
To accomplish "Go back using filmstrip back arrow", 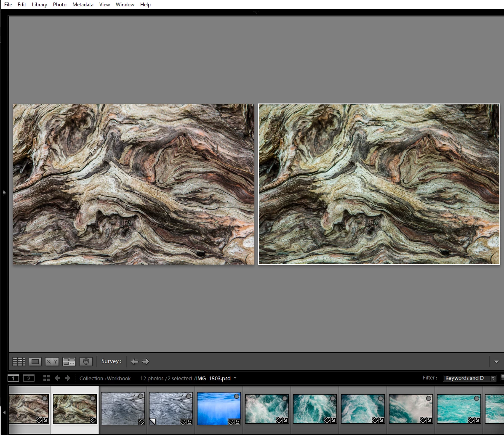I will (x=57, y=378).
